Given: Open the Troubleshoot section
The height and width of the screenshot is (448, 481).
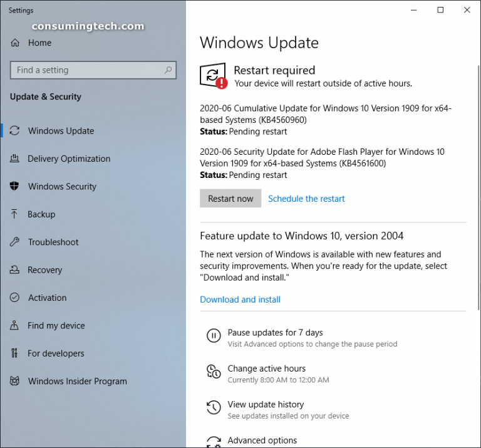Looking at the screenshot, I should [x=53, y=242].
